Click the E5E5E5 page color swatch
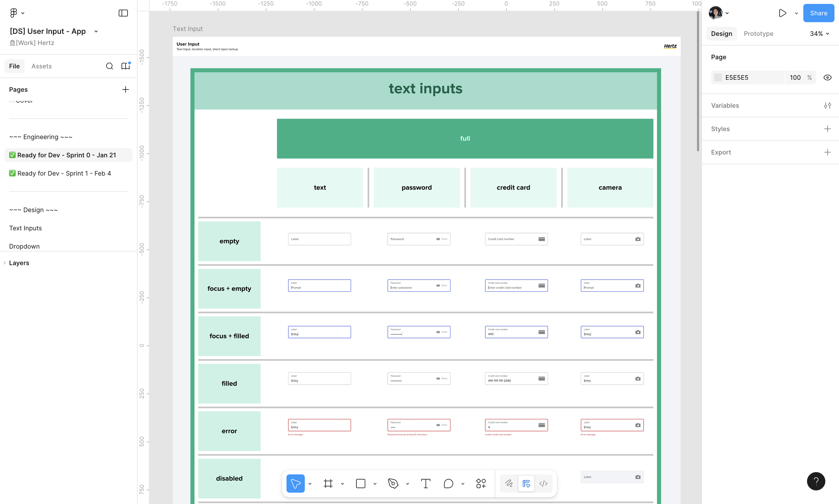The height and width of the screenshot is (504, 839). tap(718, 77)
